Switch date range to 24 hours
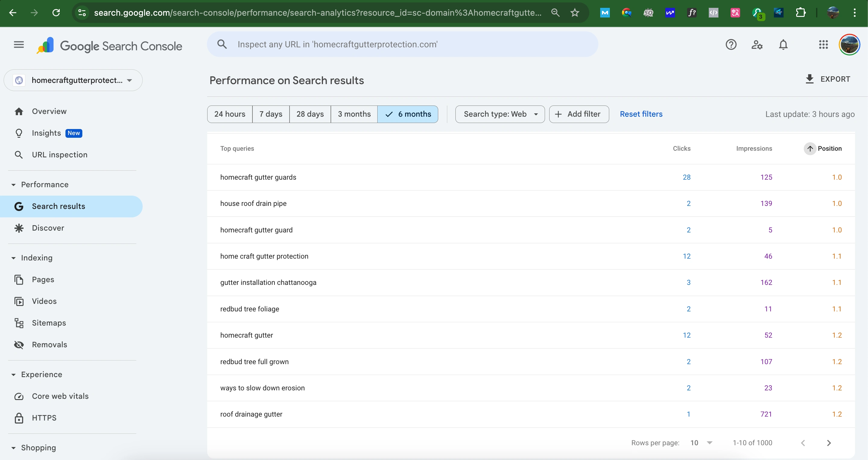Image resolution: width=868 pixels, height=460 pixels. [x=230, y=114]
